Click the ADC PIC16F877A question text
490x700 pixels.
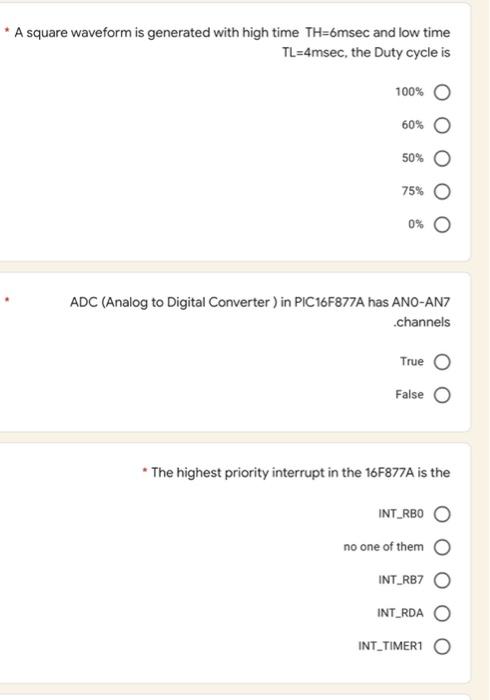tap(260, 312)
